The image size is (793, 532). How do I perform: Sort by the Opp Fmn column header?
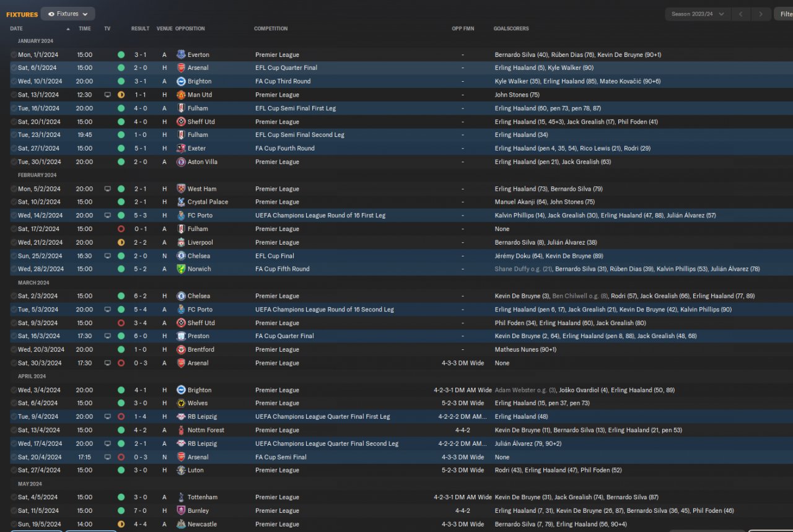point(463,28)
